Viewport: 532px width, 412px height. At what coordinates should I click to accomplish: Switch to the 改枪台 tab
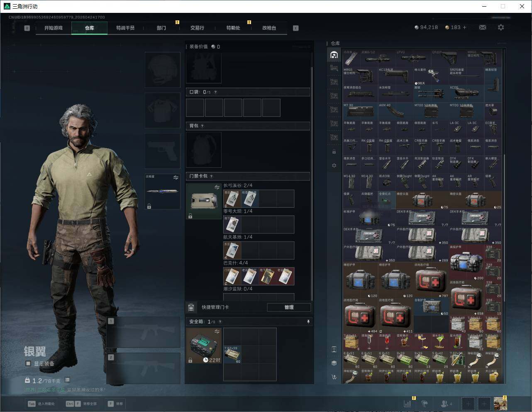[269, 28]
